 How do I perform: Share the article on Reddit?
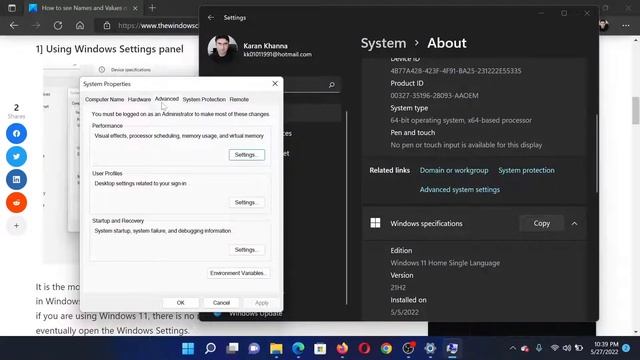16,202
